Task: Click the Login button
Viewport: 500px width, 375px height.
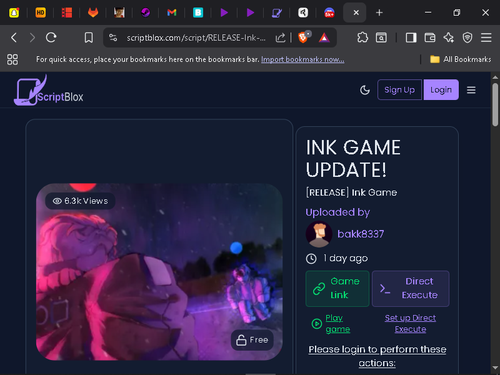Action: pyautogui.click(x=441, y=90)
